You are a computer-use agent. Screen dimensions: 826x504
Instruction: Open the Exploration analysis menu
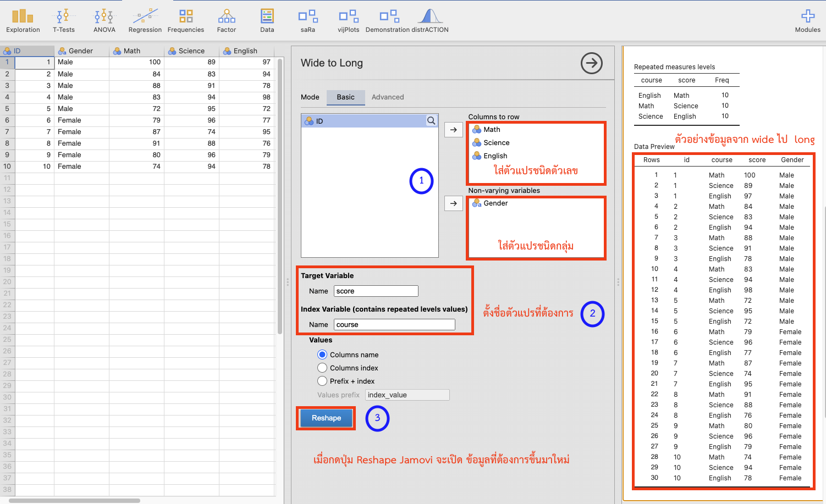[x=23, y=21]
